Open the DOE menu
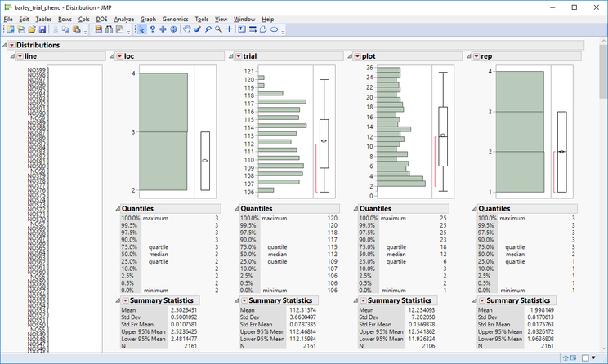 click(101, 19)
